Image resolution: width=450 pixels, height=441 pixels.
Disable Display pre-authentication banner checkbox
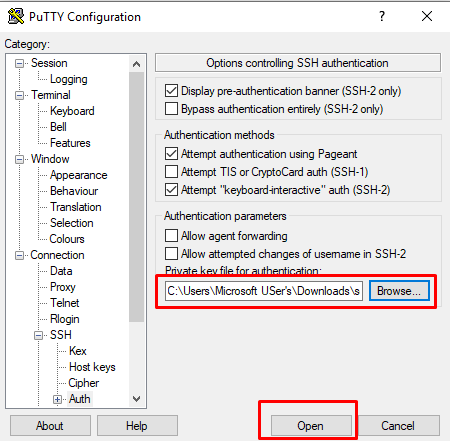(x=171, y=91)
